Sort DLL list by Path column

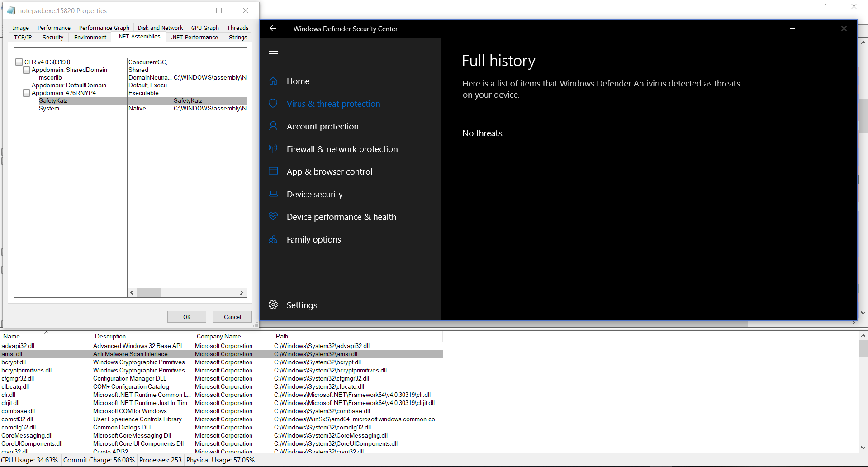[357, 336]
